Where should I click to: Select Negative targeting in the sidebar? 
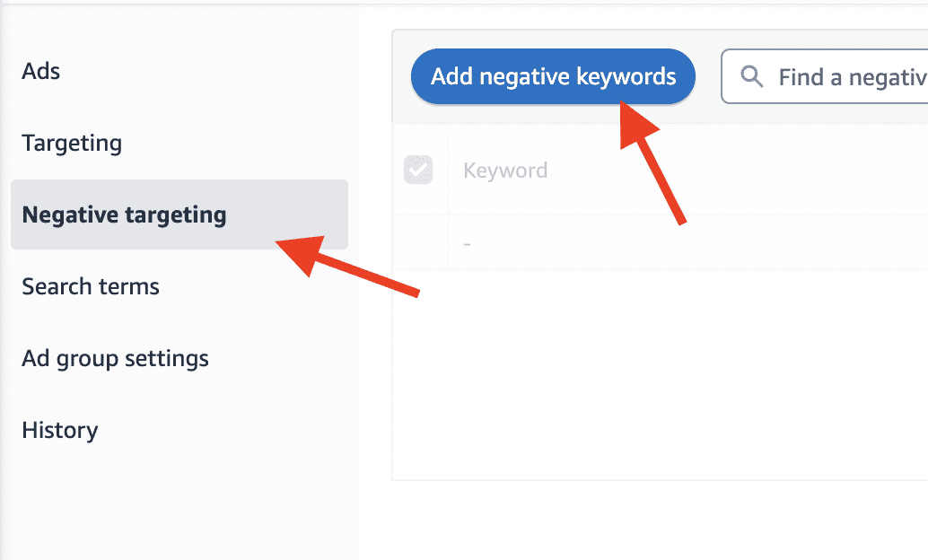(124, 214)
